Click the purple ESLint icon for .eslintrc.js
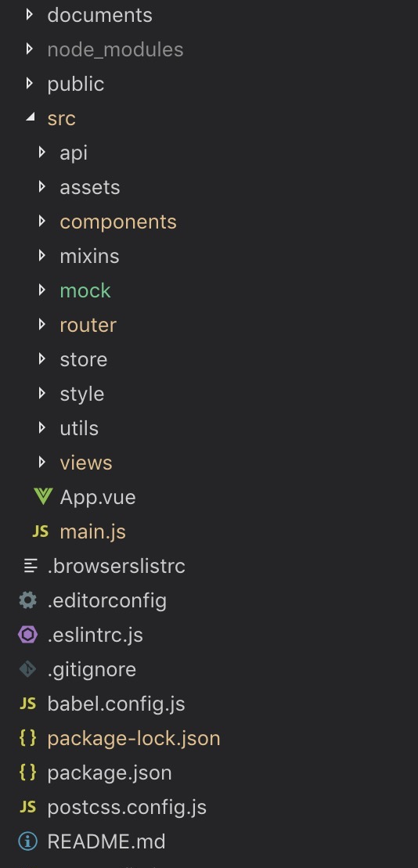Viewport: 418px width, 868px height. (x=27, y=635)
